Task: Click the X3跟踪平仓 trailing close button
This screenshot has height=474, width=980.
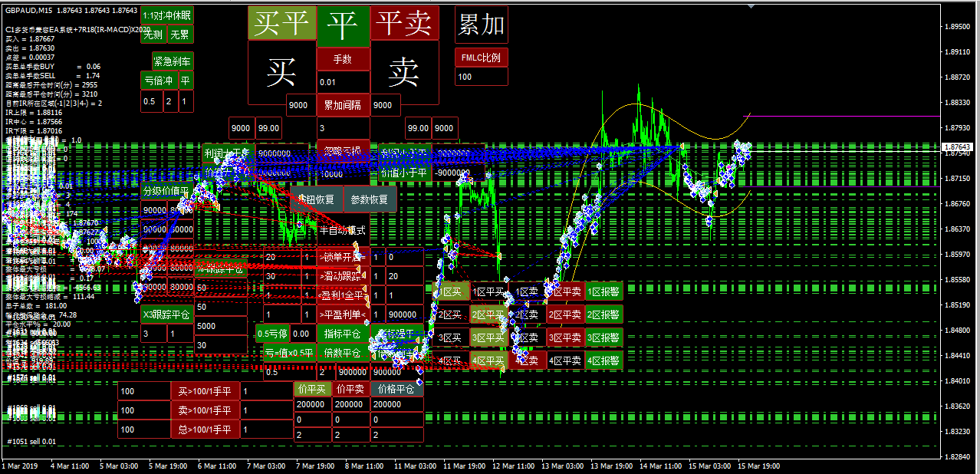Action: tap(167, 313)
